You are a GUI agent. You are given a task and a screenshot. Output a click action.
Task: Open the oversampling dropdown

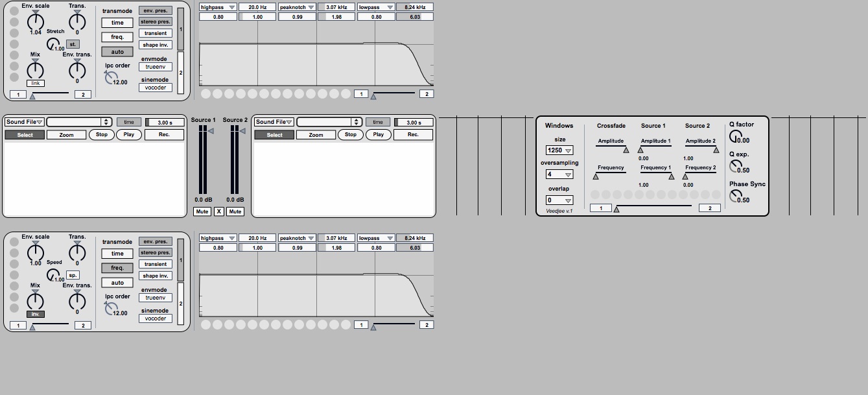559,174
